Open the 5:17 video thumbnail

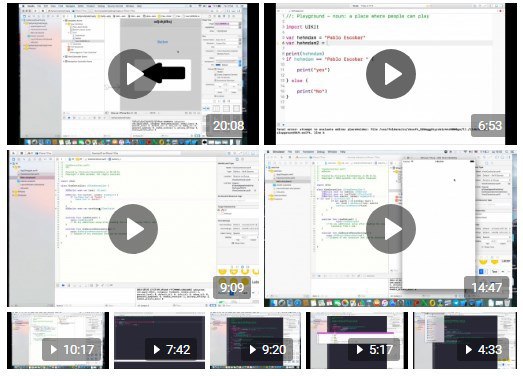click(x=357, y=341)
